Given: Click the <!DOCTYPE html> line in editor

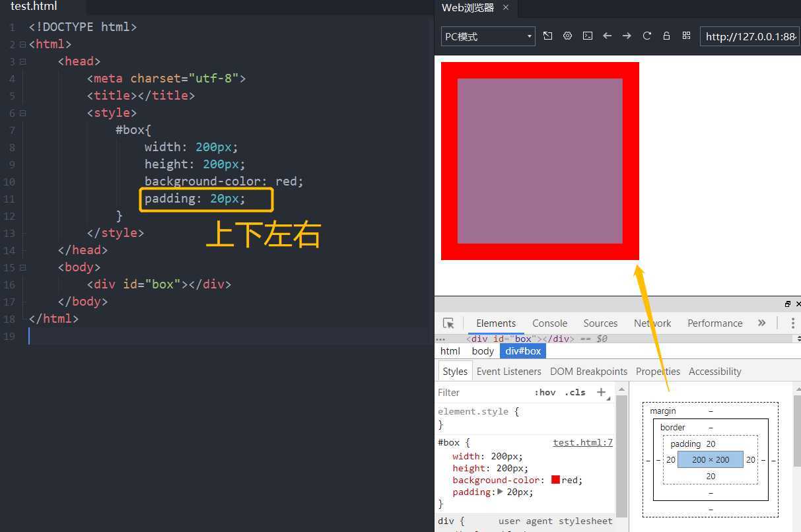Looking at the screenshot, I should coord(83,26).
